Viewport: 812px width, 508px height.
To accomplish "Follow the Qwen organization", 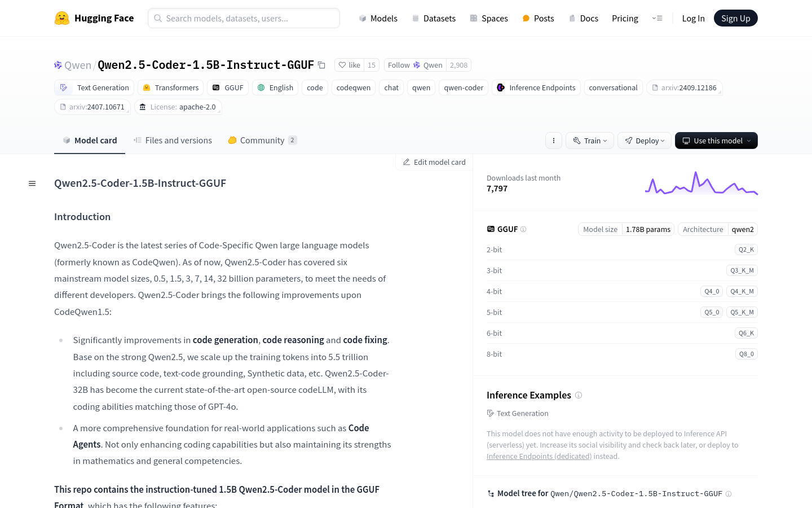I will coord(415,65).
